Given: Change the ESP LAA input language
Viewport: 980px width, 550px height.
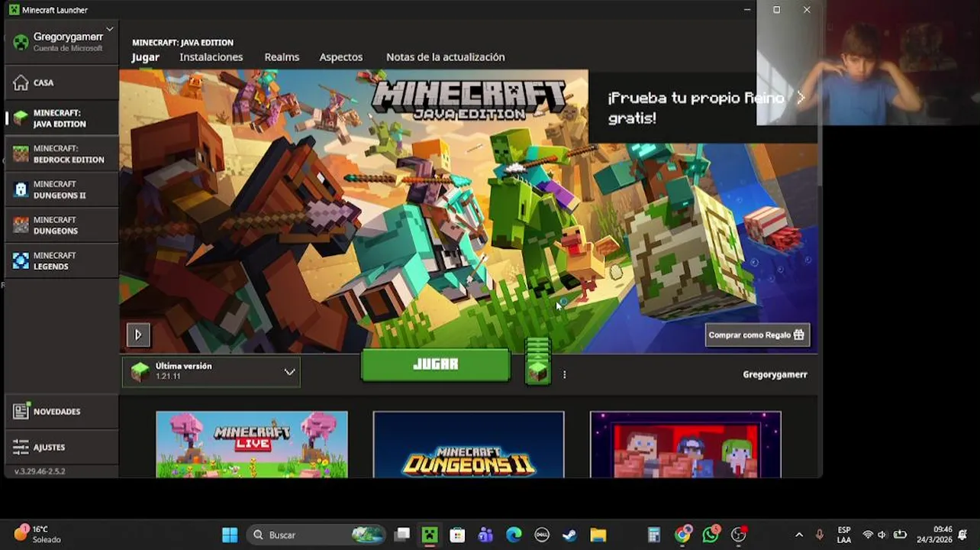Looking at the screenshot, I should [843, 535].
